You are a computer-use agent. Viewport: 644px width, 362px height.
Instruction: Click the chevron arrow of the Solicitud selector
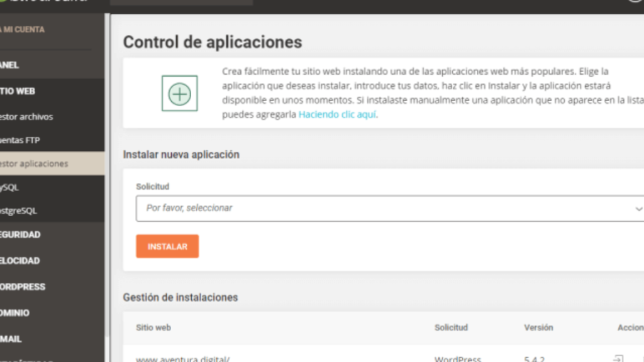[x=638, y=209]
